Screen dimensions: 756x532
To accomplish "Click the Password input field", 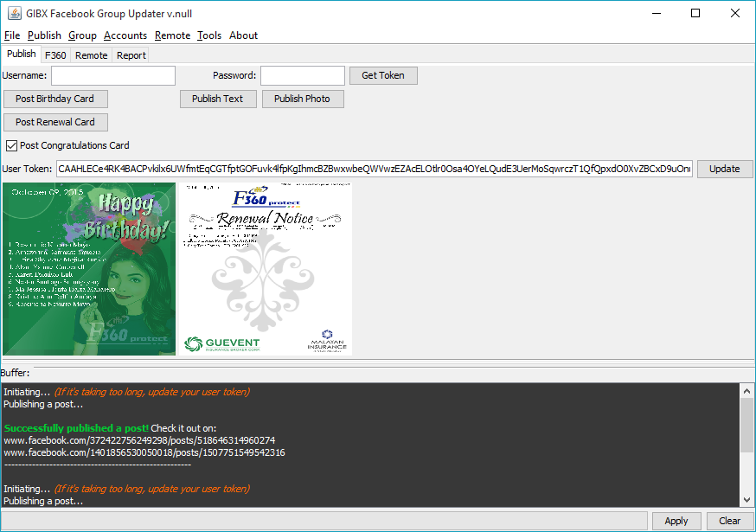I will 303,76.
